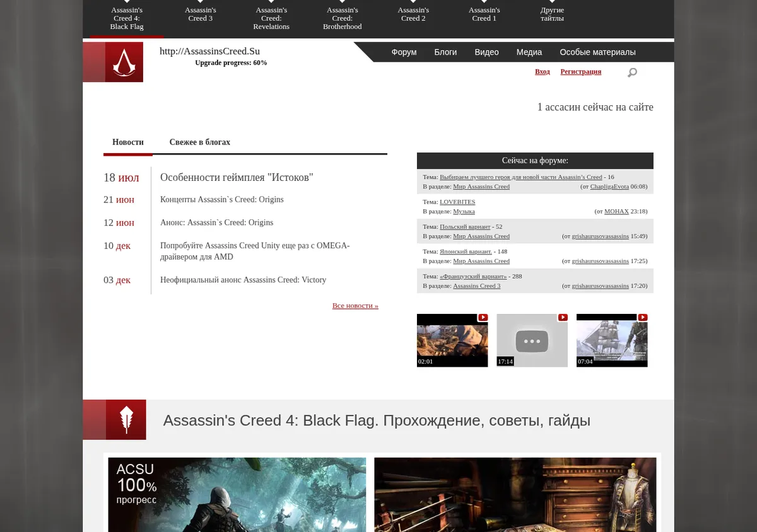Image resolution: width=757 pixels, height=532 pixels.
Task: Click the Вход login link
Action: 543,72
